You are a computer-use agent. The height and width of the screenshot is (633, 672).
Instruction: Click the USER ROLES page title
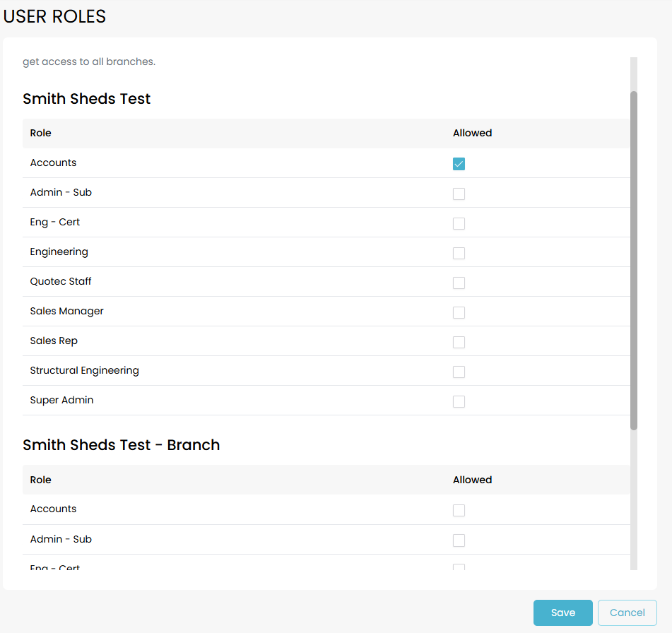pos(54,17)
